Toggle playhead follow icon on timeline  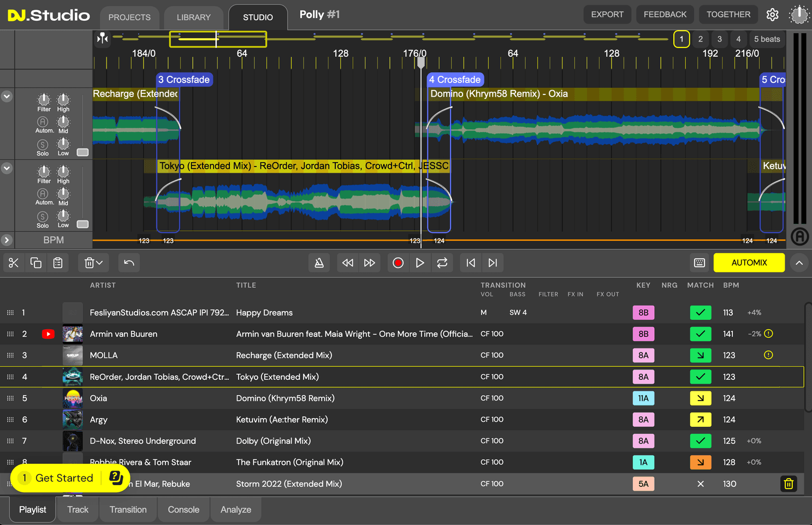point(103,39)
